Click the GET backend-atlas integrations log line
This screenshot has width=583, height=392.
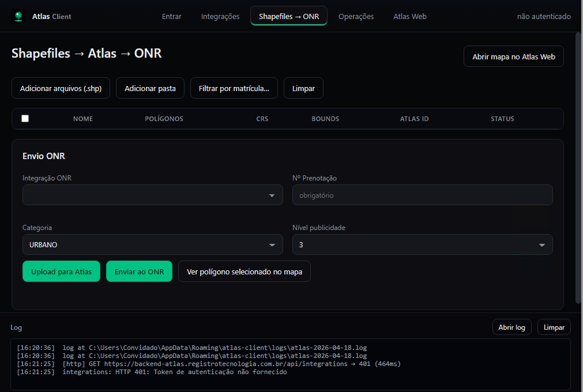coord(209,364)
